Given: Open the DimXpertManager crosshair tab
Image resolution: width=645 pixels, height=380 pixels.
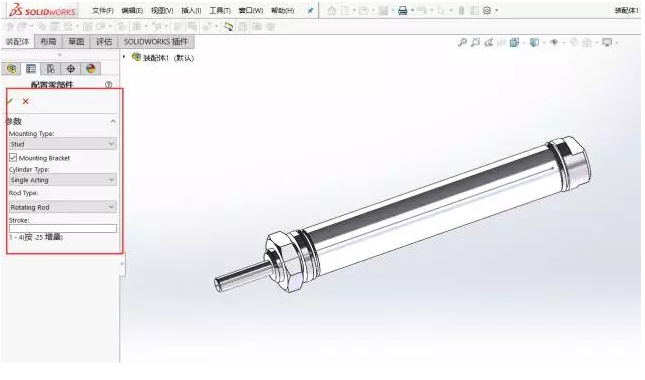Looking at the screenshot, I should click(x=70, y=69).
